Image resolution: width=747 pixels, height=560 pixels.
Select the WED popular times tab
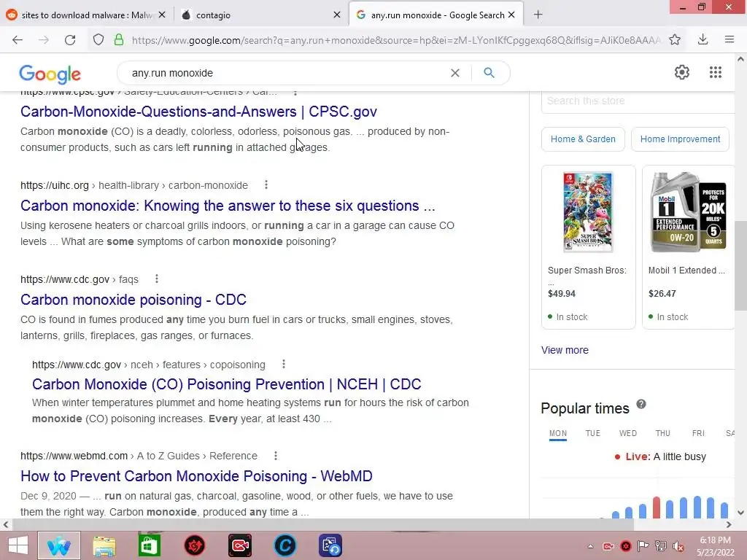628,433
